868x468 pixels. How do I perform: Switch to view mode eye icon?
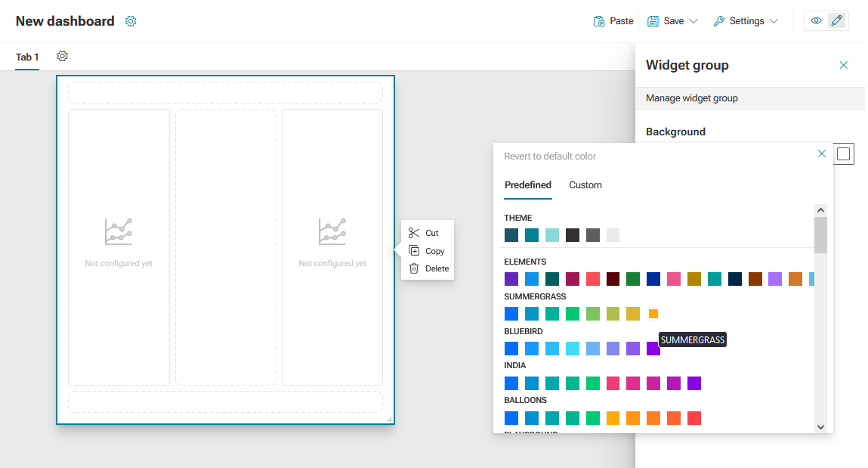coord(816,20)
